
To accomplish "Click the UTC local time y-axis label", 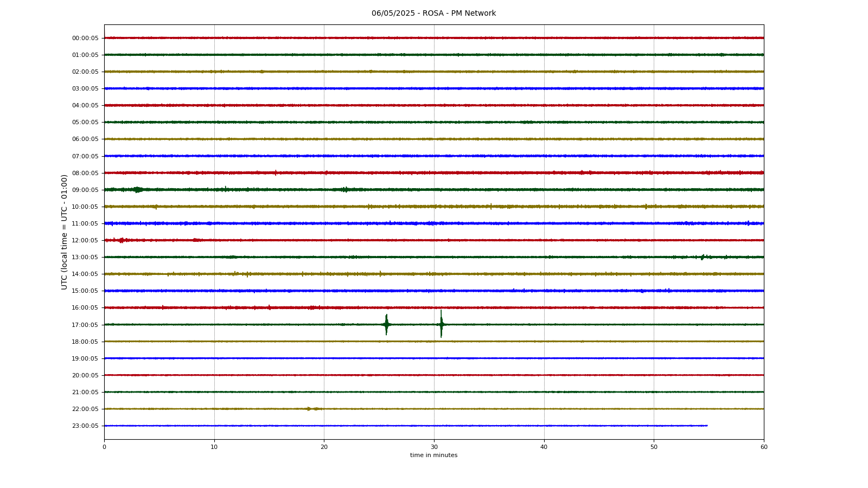I will pos(65,232).
